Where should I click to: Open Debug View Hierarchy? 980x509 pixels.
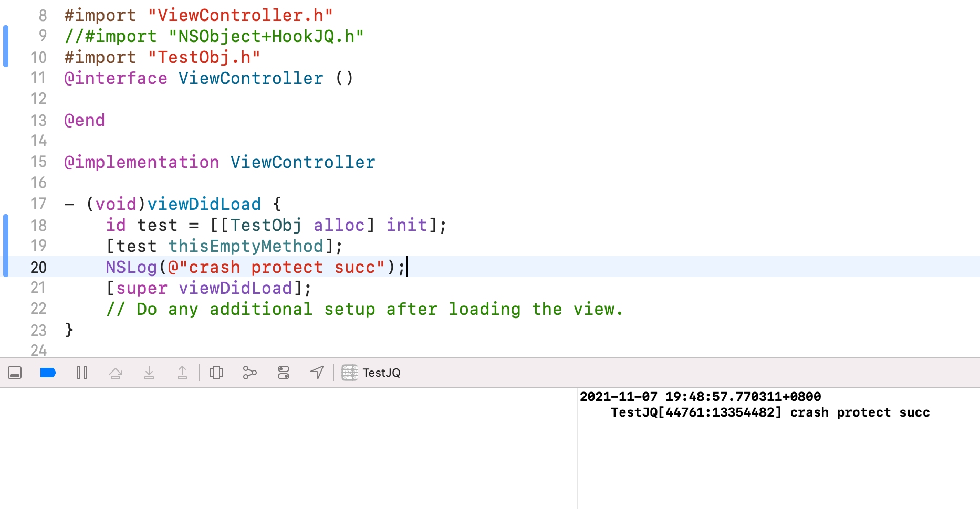pos(216,373)
